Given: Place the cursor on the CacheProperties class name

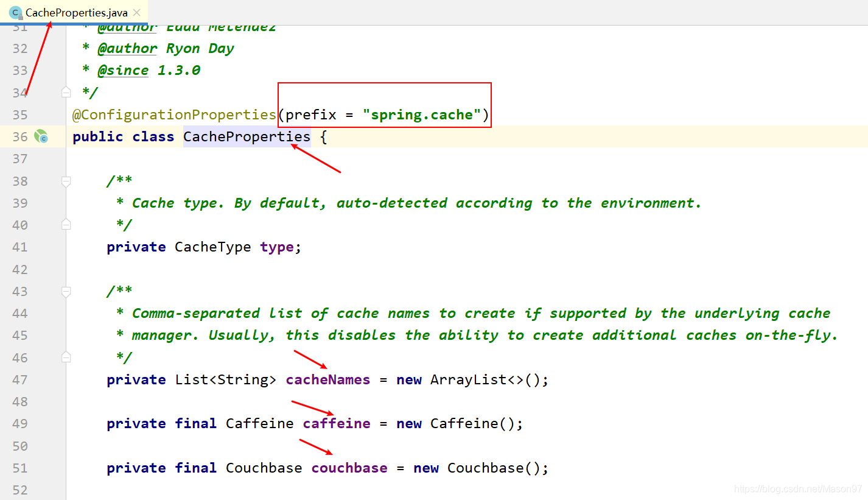Looking at the screenshot, I should 247,136.
